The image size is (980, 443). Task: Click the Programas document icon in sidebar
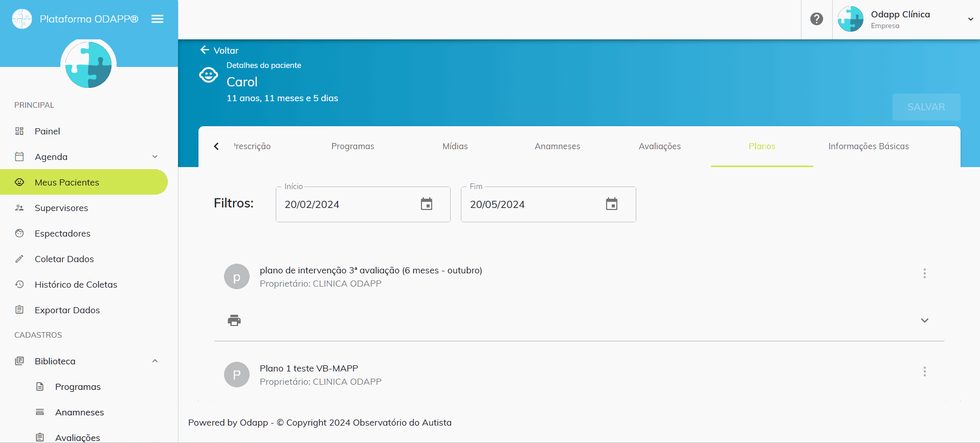click(40, 386)
